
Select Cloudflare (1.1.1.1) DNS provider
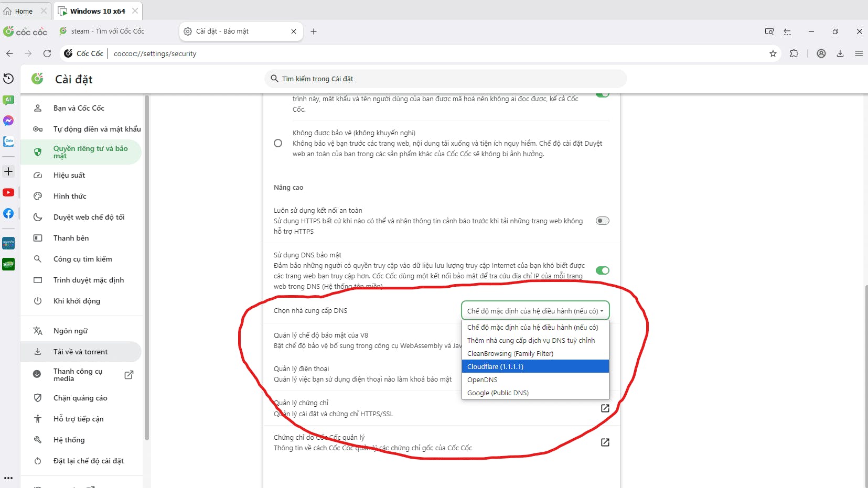click(535, 366)
